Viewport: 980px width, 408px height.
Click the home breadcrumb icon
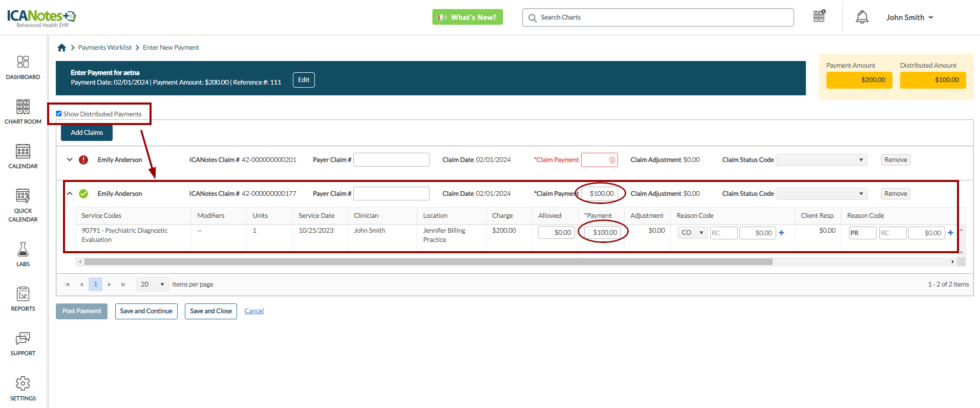click(62, 48)
